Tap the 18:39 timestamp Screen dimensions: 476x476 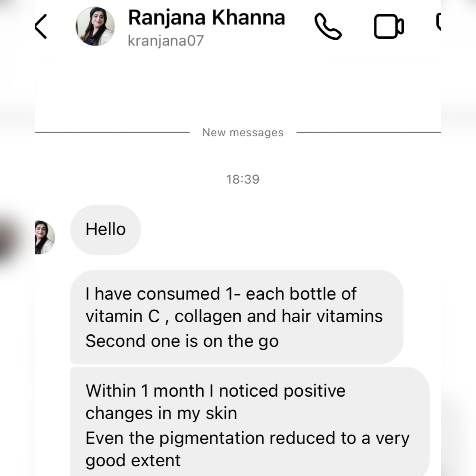[243, 179]
